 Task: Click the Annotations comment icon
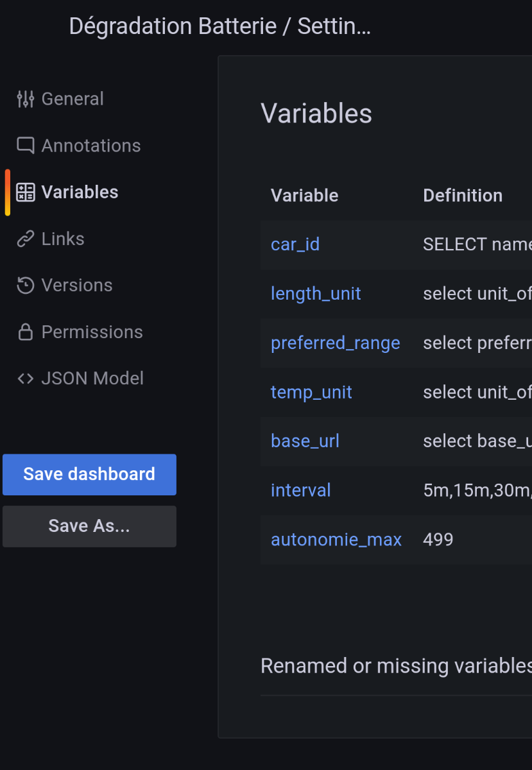25,146
